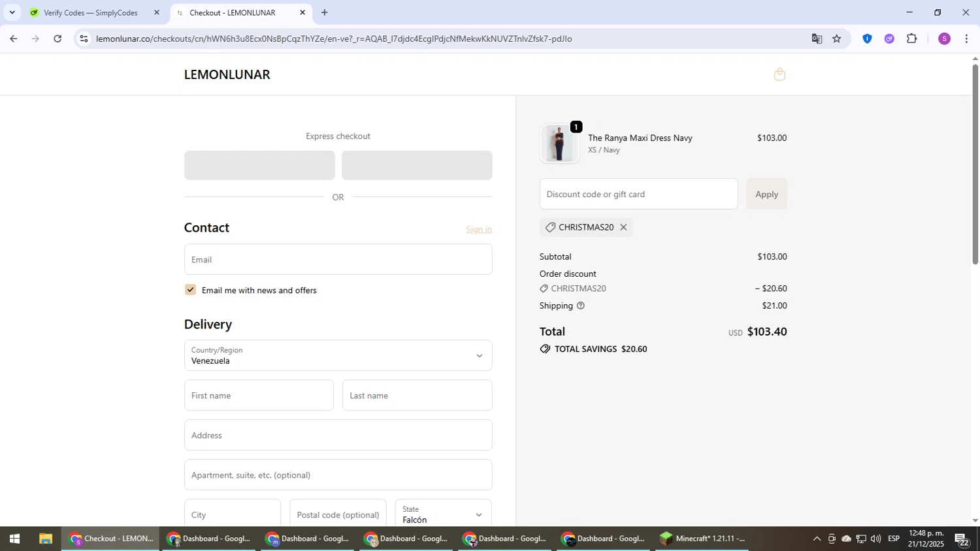Toggle Email me with news and offers checkbox
The image size is (980, 551).
click(x=190, y=290)
